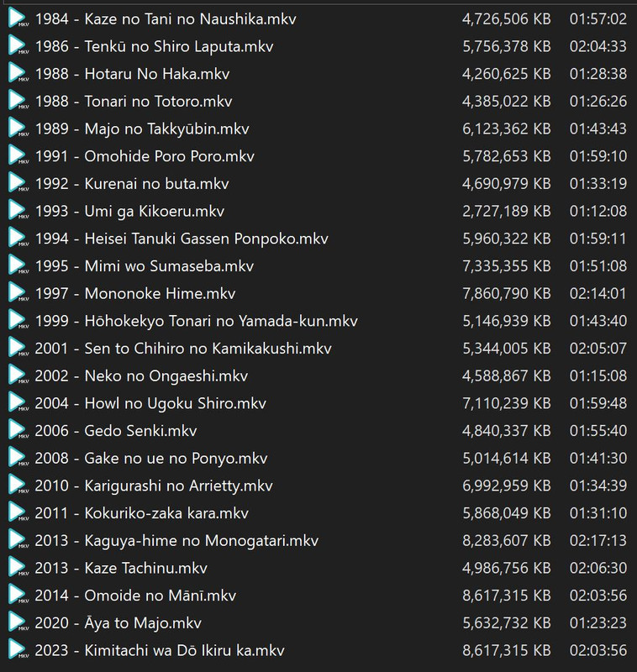The height and width of the screenshot is (672, 637).
Task: Select the icon next to Kokuriko-zaka kara
Action: pyautogui.click(x=17, y=514)
